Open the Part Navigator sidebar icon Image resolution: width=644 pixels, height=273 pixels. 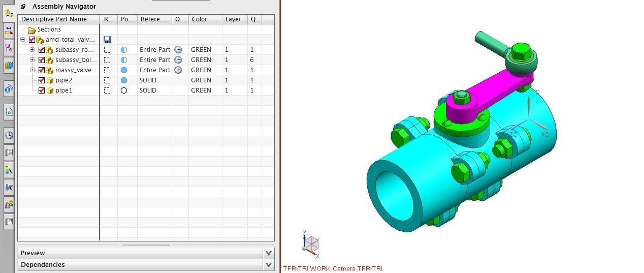point(9,48)
